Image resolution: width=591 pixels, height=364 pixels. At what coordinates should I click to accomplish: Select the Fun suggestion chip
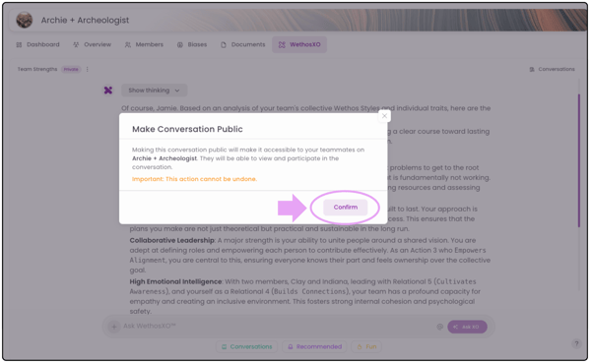click(x=366, y=346)
